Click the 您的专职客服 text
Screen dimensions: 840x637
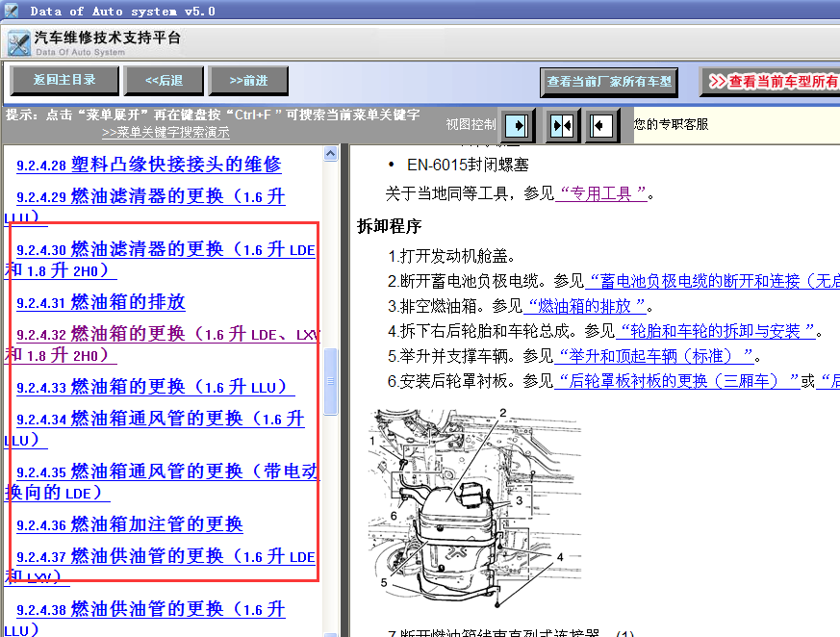pos(671,124)
